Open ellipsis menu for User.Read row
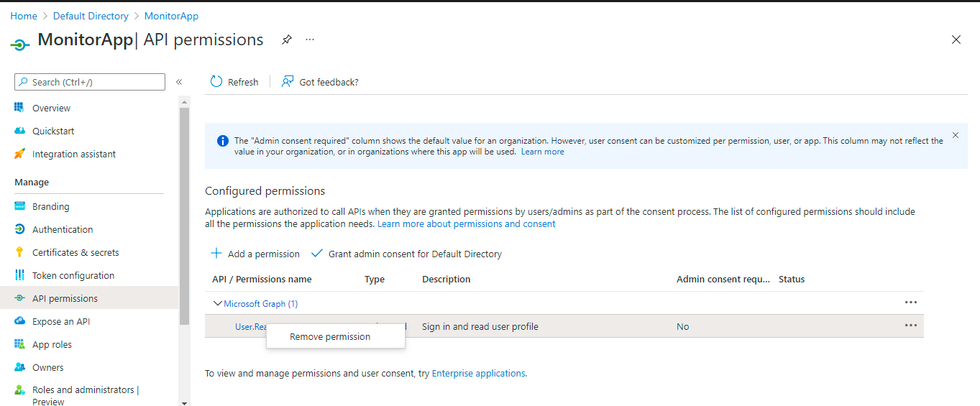 (x=911, y=326)
